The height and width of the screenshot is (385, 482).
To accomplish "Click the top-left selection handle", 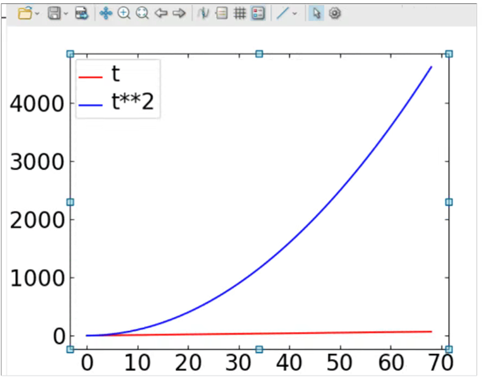I will coord(70,54).
